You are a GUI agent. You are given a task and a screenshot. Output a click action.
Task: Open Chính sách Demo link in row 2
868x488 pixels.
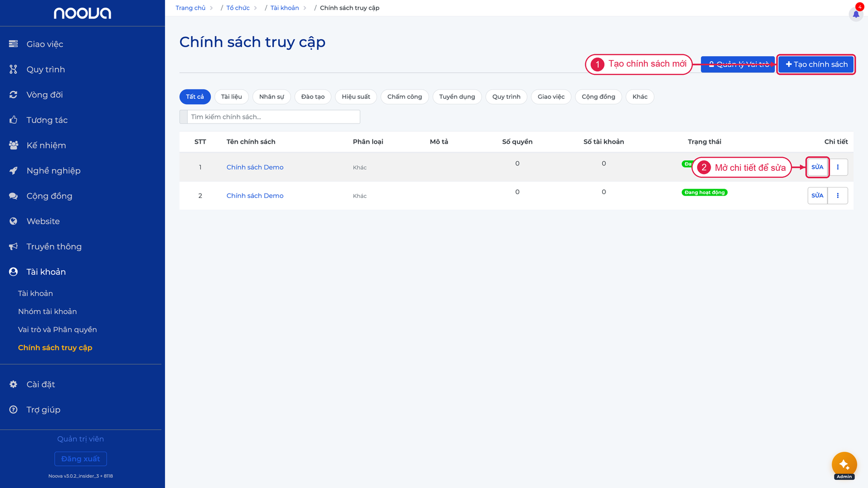point(255,196)
